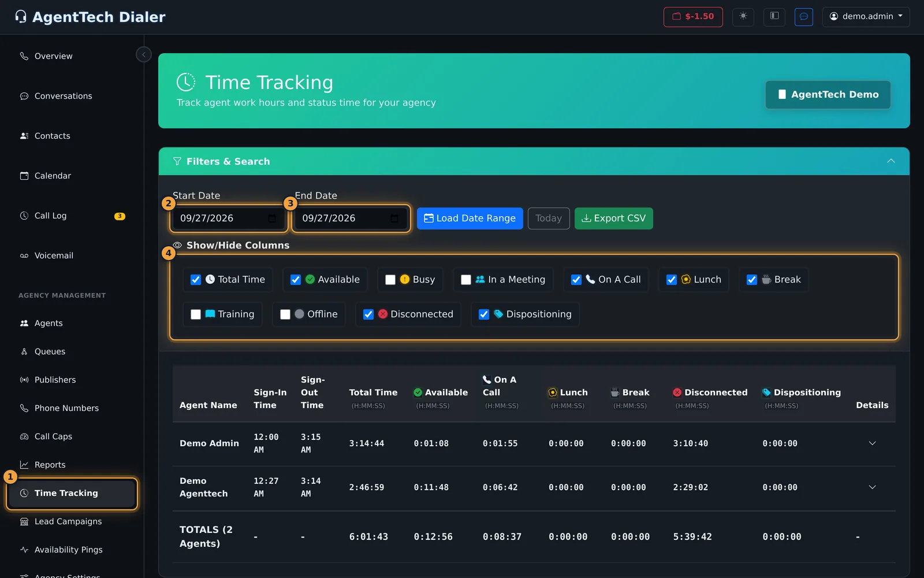Open the End Date calendar picker icon

pyautogui.click(x=394, y=218)
